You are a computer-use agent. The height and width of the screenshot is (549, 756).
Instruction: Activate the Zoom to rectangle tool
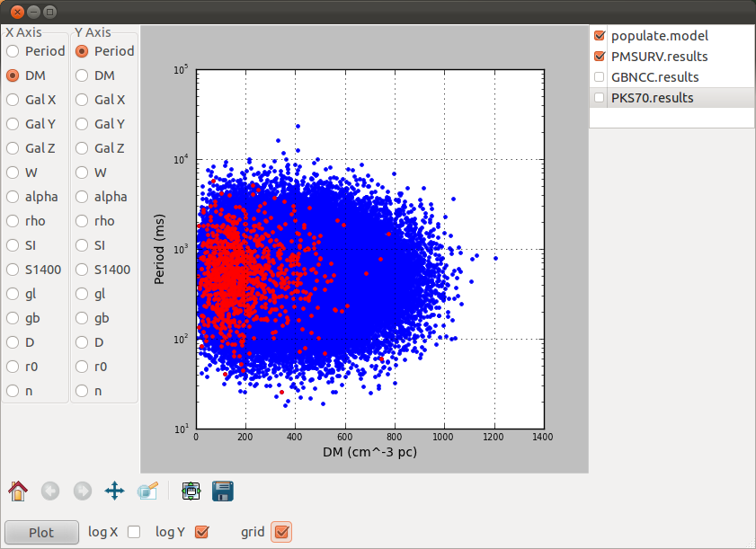tap(147, 491)
